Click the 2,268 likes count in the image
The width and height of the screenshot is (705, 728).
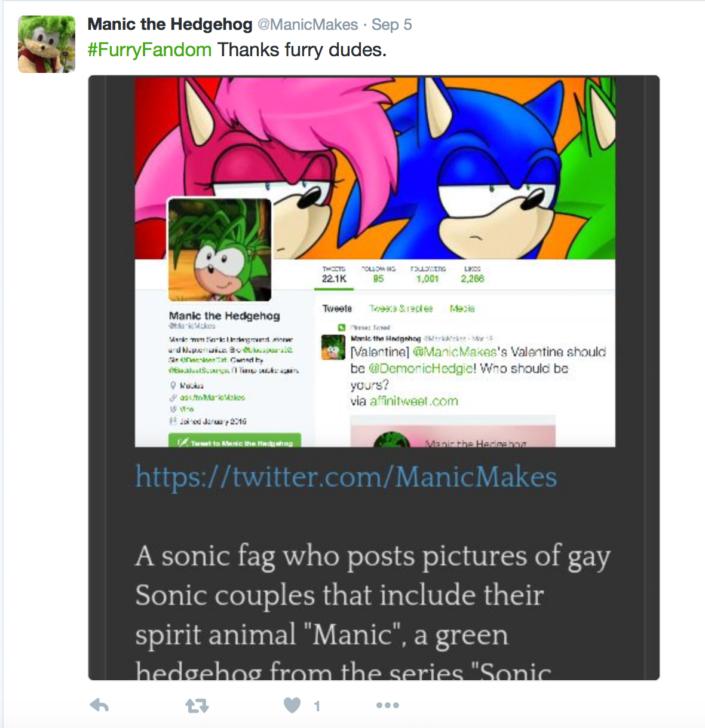472,279
